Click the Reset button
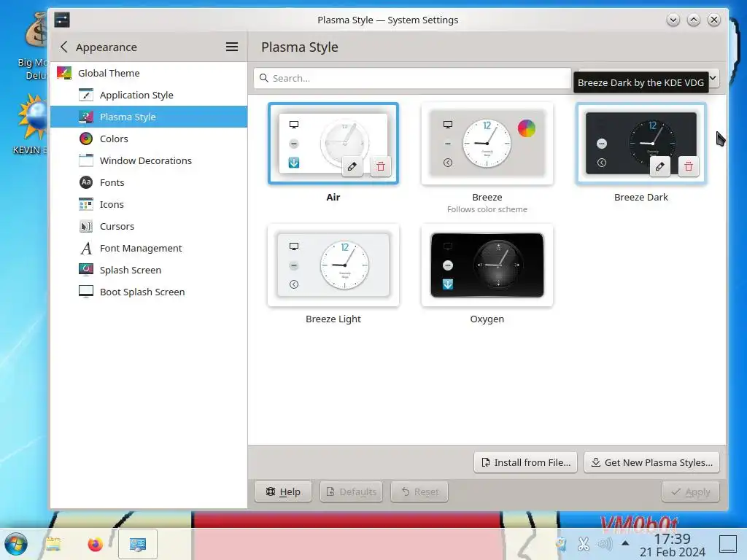This screenshot has height=560, width=747. coord(419,491)
